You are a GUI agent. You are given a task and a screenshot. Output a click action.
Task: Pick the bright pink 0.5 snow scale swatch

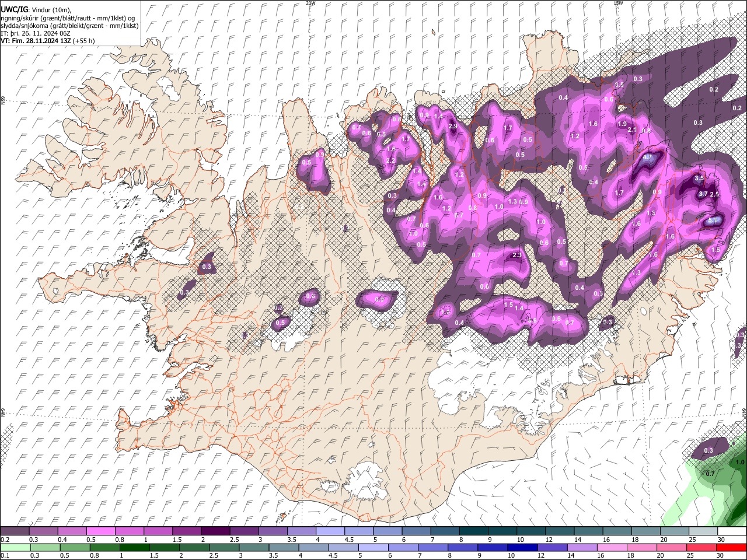(100, 531)
